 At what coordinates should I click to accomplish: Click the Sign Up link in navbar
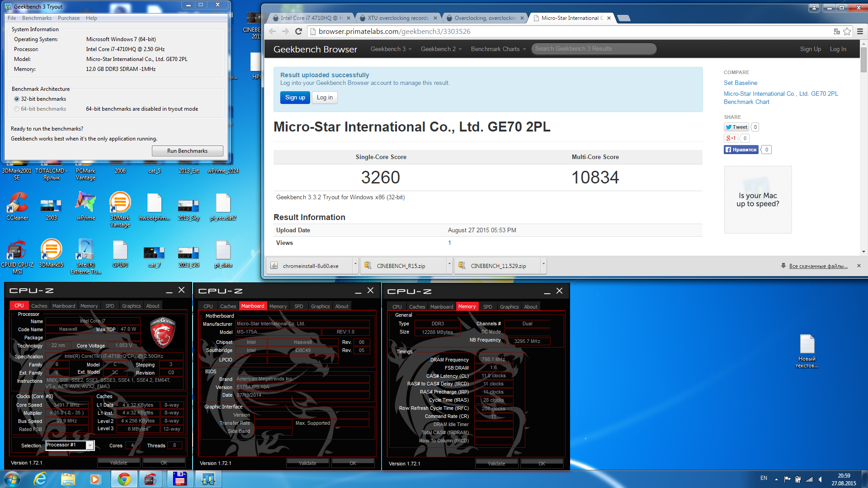(810, 49)
